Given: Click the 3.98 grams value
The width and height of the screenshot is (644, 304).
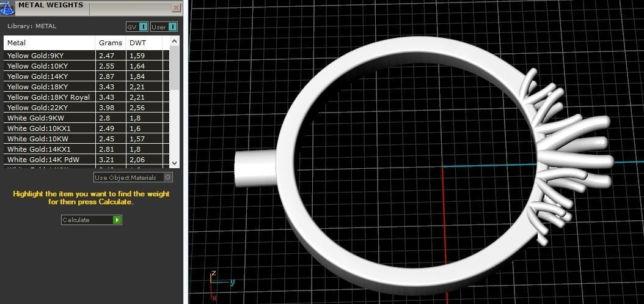Looking at the screenshot, I should point(106,108).
